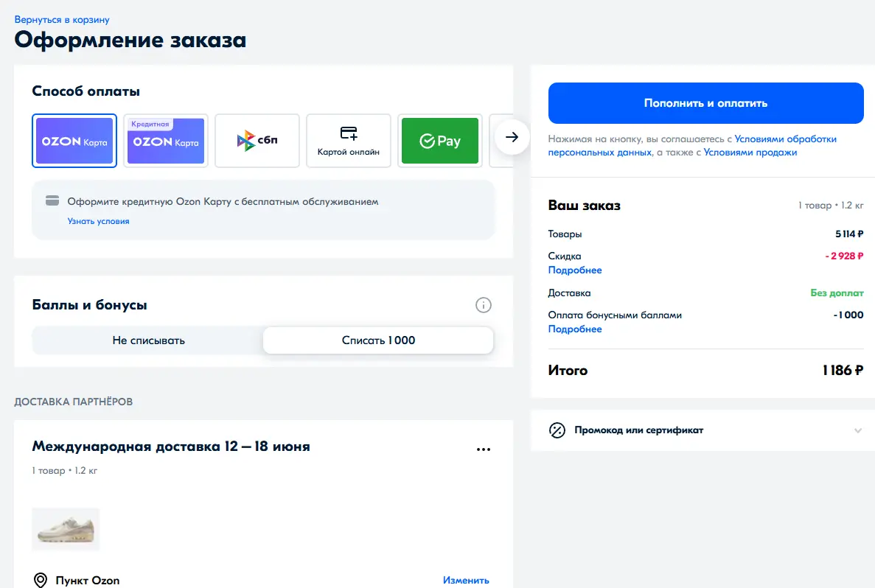Click 'Изменить' to change pickup point

[466, 580]
